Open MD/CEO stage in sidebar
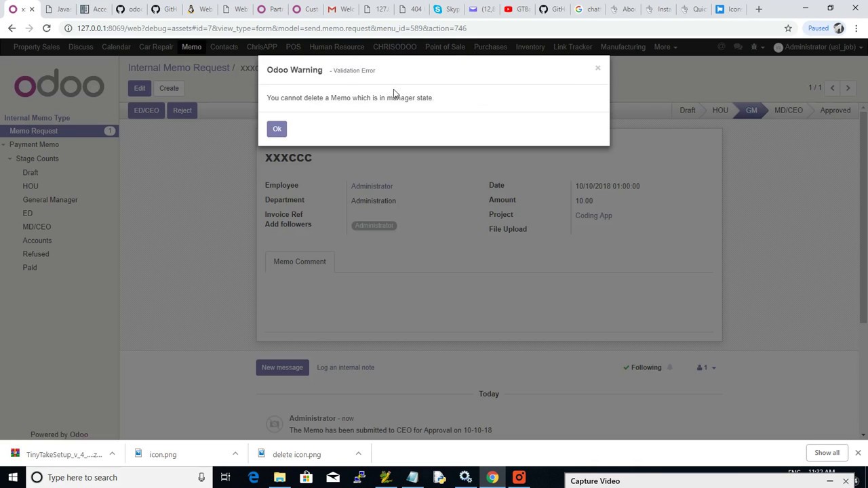Viewport: 868px width, 488px height. pyautogui.click(x=37, y=226)
